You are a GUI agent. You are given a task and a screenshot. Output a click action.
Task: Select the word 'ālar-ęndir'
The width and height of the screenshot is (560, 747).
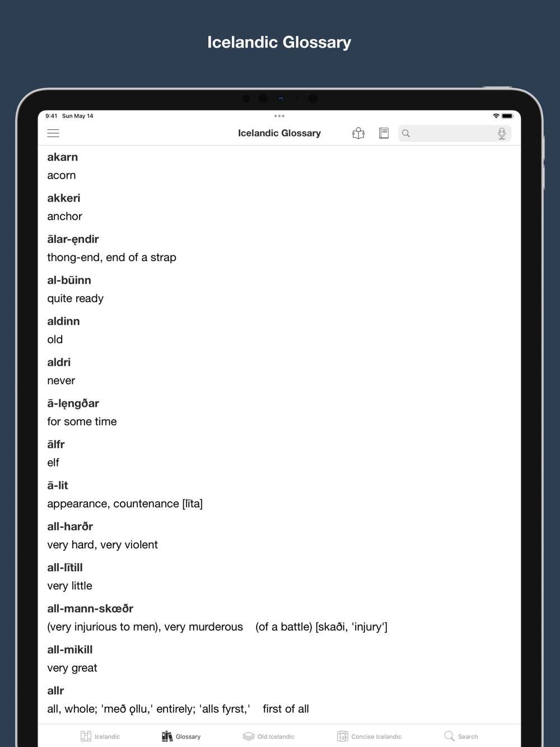[x=73, y=239]
